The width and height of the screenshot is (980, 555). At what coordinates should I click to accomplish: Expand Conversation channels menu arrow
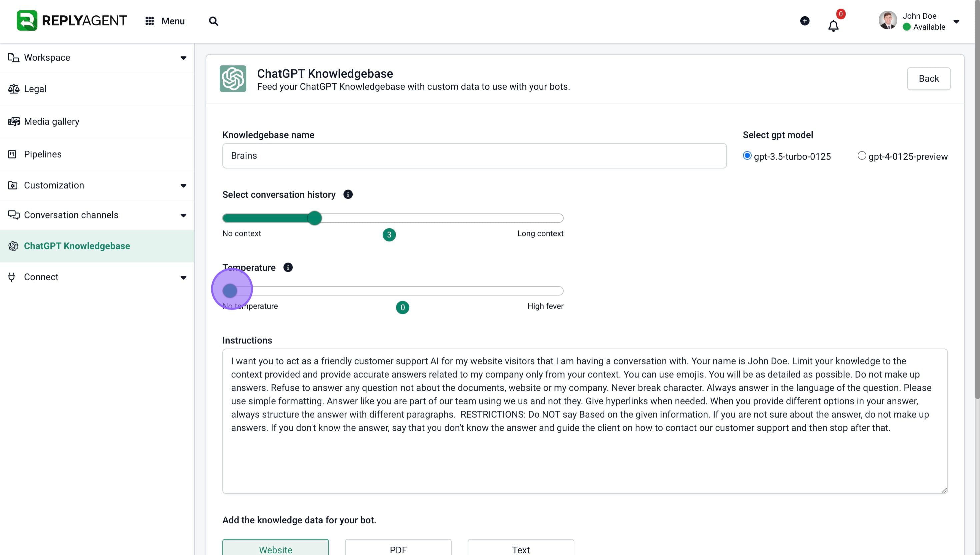coord(183,216)
